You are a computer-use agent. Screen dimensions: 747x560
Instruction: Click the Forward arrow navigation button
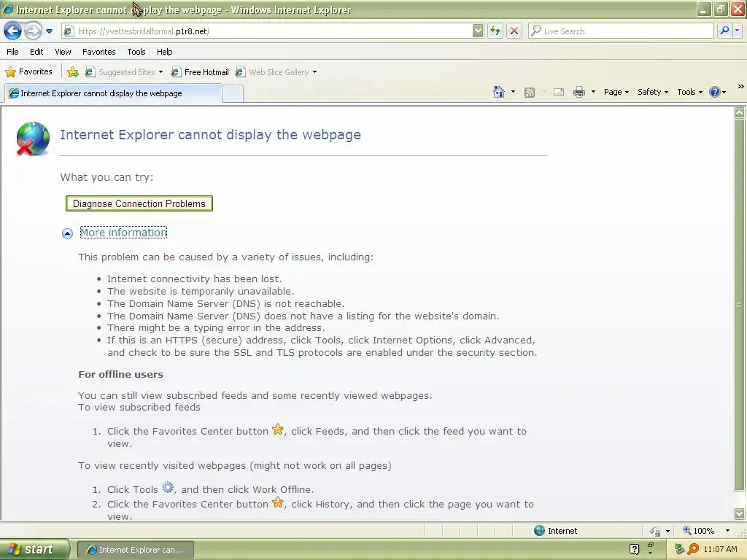33,31
